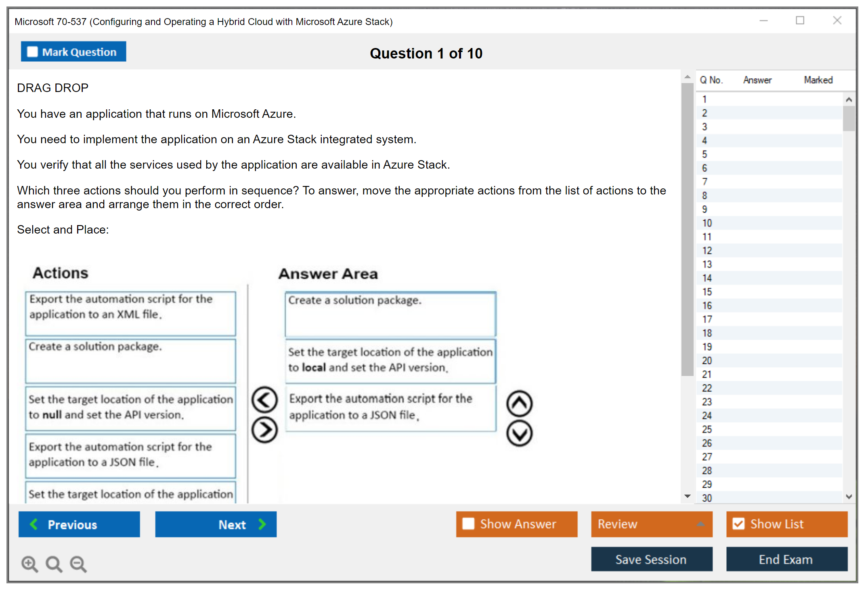Image resolution: width=868 pixels, height=593 pixels.
Task: Click the zoom reset magnifier icon
Action: tap(54, 564)
